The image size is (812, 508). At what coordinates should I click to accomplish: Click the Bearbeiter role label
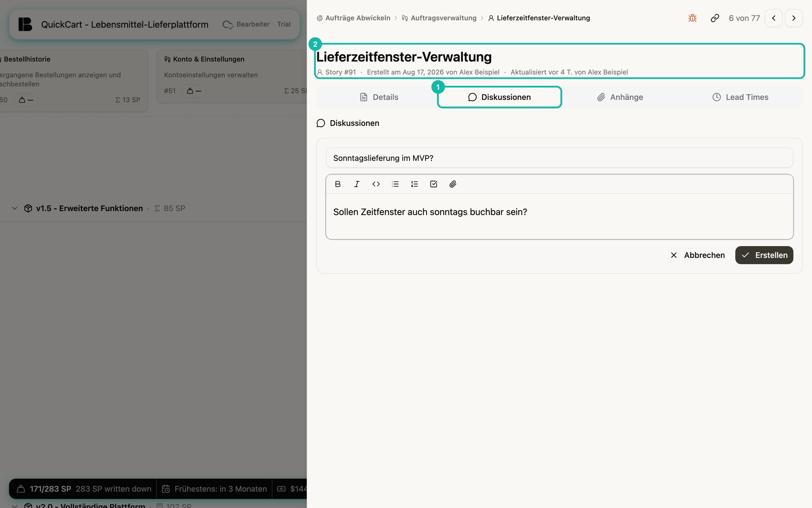tap(253, 24)
